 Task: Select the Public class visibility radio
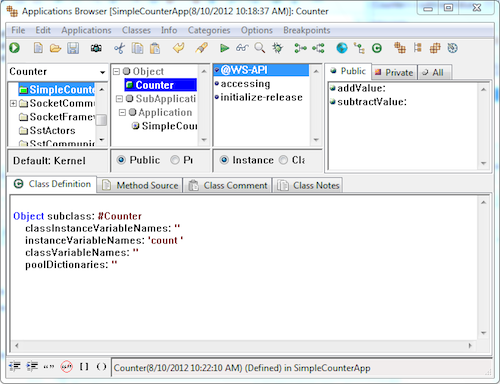[x=121, y=160]
